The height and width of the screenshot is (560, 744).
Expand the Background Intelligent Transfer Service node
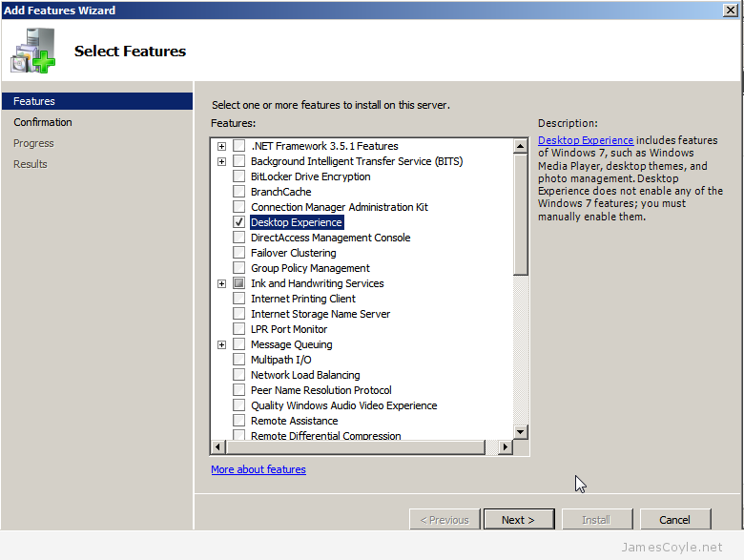[221, 161]
